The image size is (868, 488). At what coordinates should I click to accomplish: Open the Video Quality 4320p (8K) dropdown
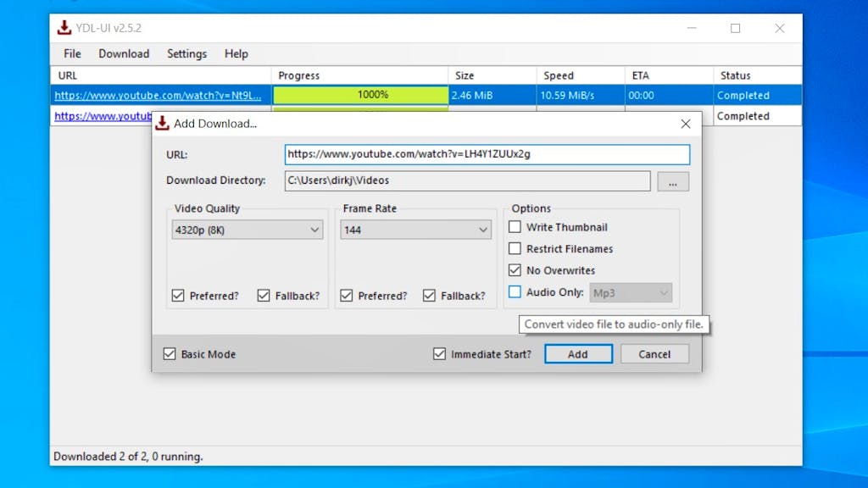247,230
